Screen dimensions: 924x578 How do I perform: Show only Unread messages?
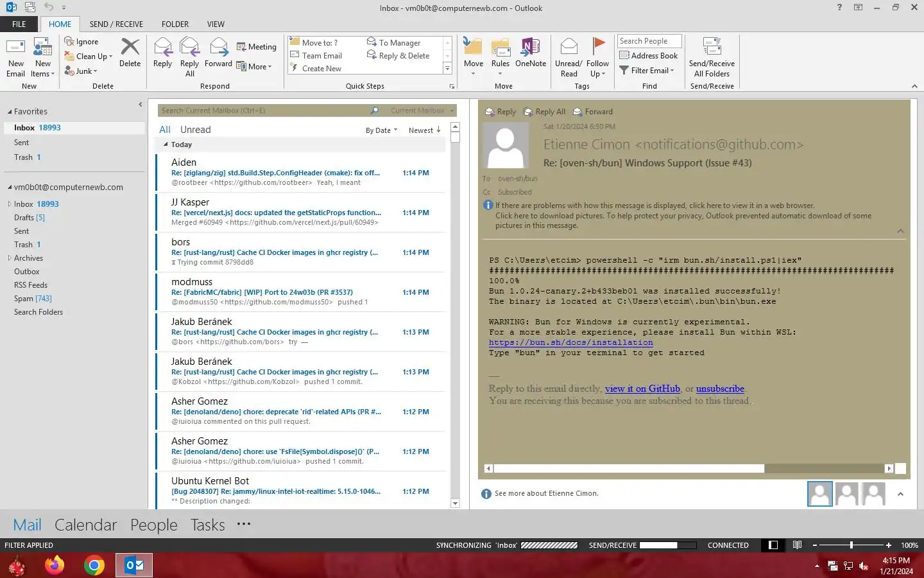[x=196, y=130]
